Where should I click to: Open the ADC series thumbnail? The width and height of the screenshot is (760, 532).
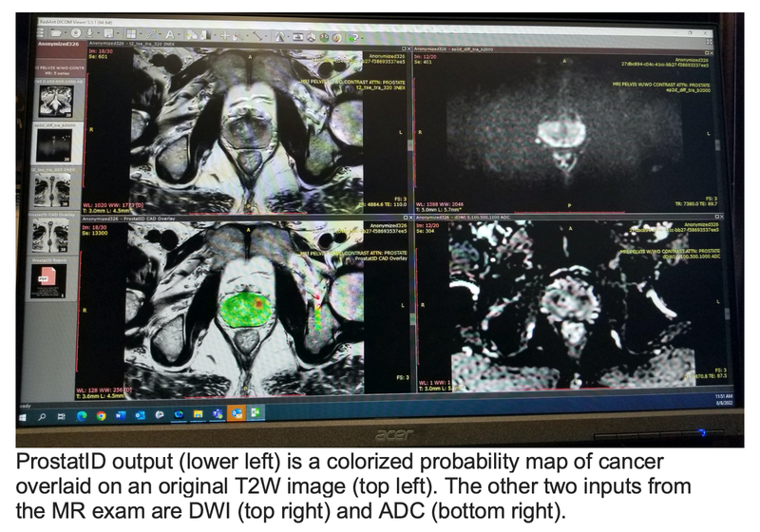coord(57,100)
